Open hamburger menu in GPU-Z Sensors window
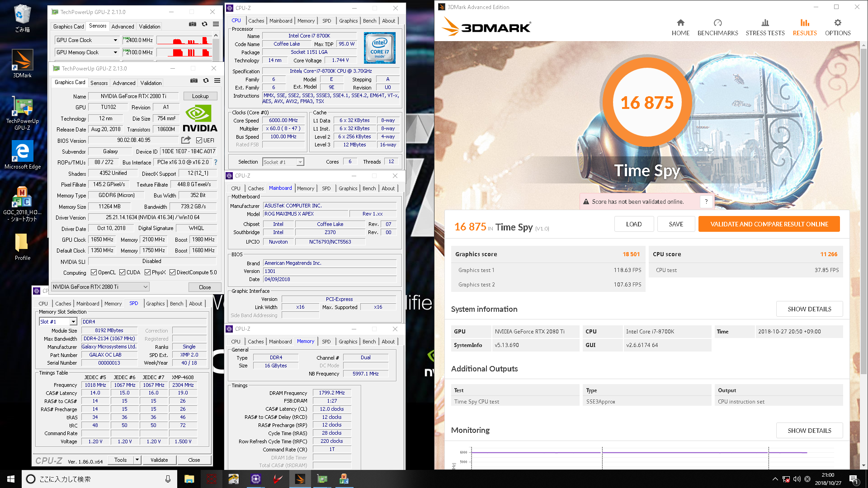Viewport: 868px width, 488px height. (x=216, y=24)
